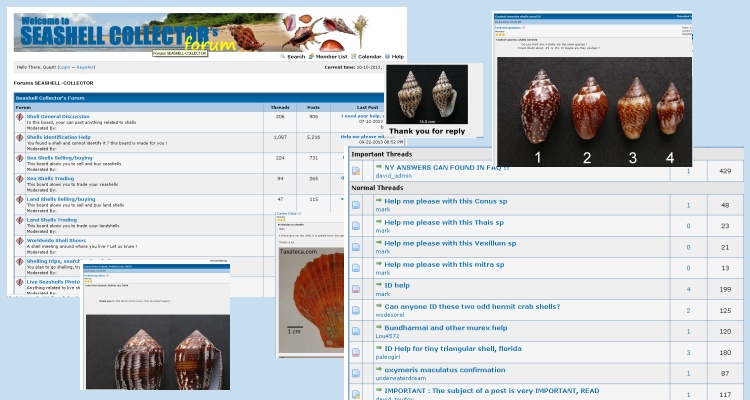The height and width of the screenshot is (400, 750).
Task: Click author underwaterdream
Action: click(x=397, y=378)
